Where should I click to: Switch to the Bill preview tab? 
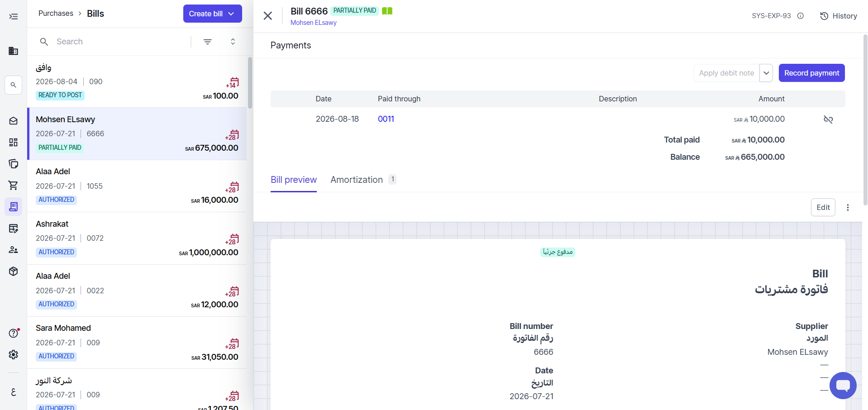294,180
